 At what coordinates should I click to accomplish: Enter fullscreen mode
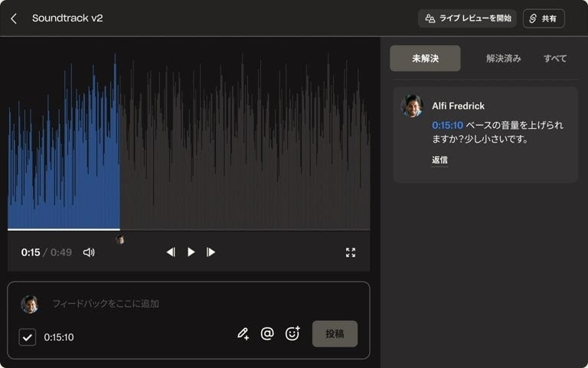(351, 252)
